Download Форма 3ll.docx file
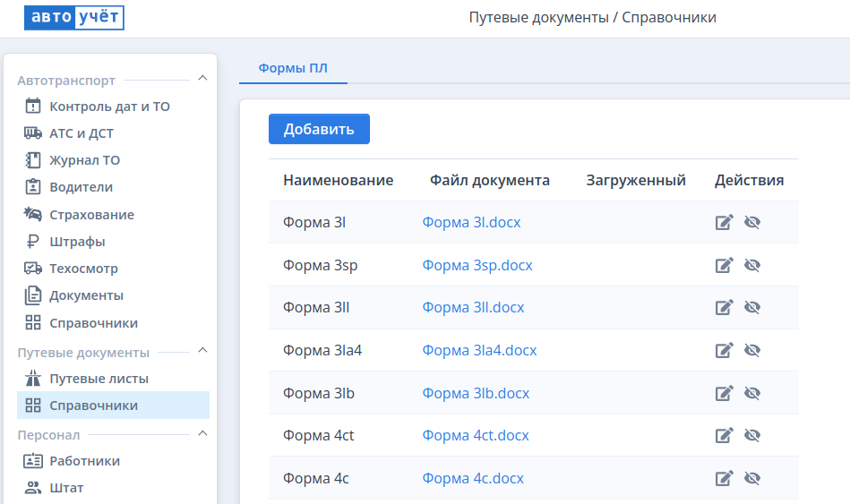The image size is (850, 504). click(x=473, y=307)
